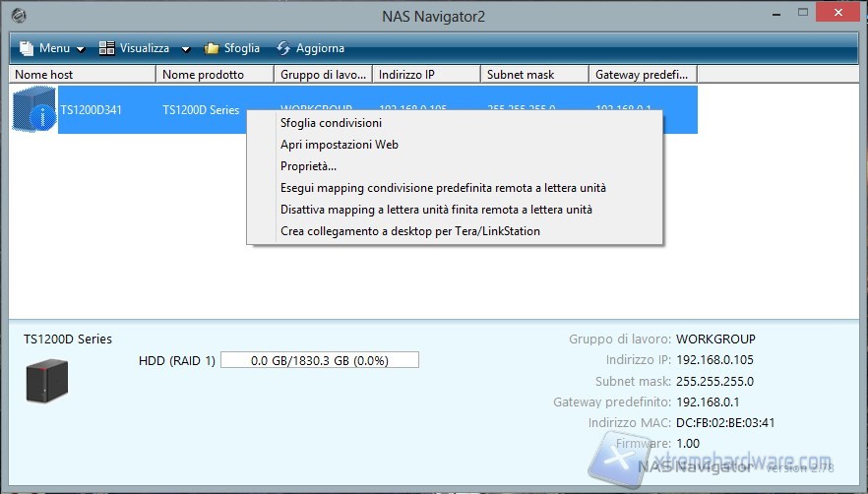Open "Proprietà..." from the context menu
The height and width of the screenshot is (494, 868).
pyautogui.click(x=308, y=166)
